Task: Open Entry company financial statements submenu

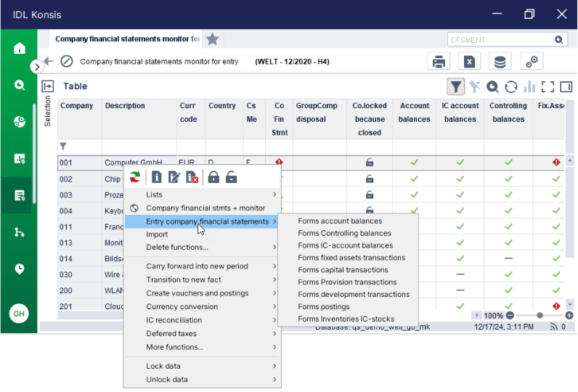Action: click(x=201, y=221)
